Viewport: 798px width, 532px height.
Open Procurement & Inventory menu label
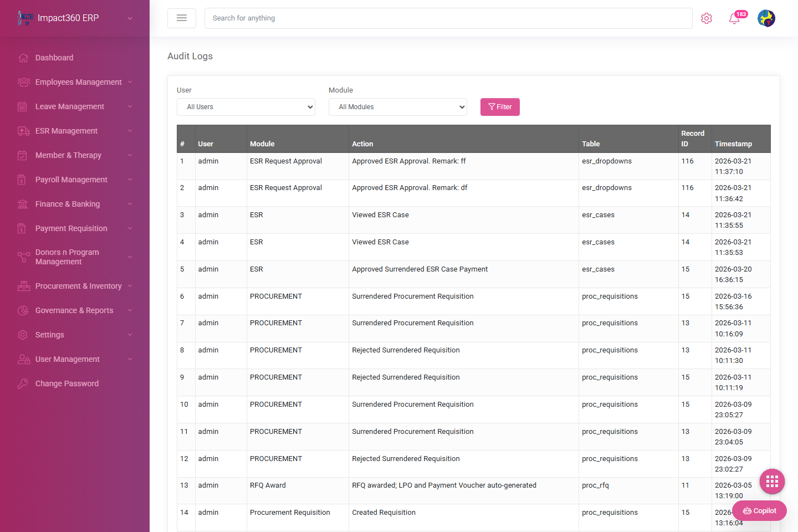click(x=79, y=286)
